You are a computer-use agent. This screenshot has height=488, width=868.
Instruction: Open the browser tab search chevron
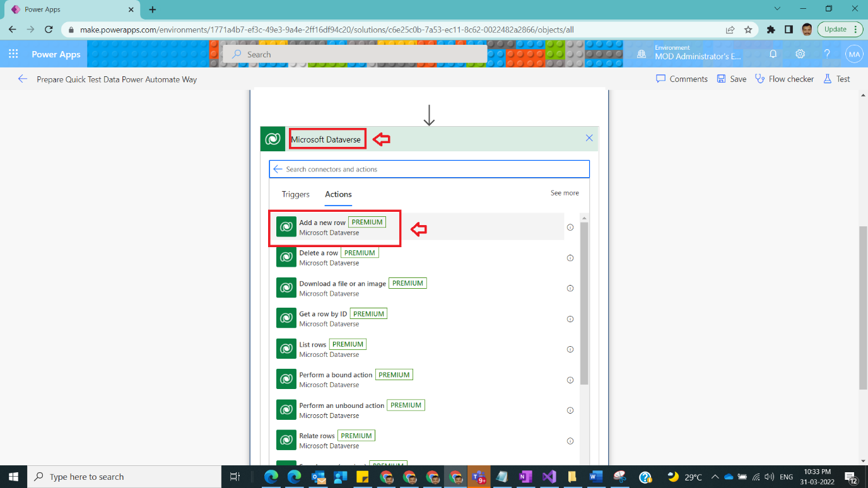click(777, 9)
